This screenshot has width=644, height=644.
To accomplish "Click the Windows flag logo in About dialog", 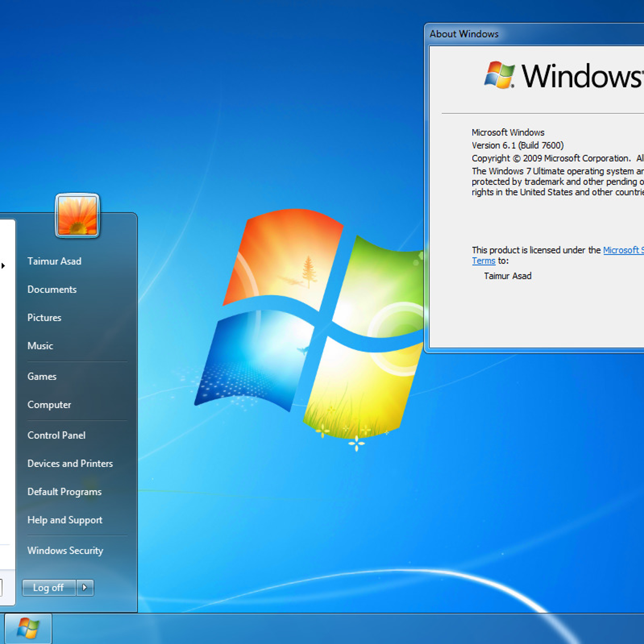I will [x=500, y=75].
